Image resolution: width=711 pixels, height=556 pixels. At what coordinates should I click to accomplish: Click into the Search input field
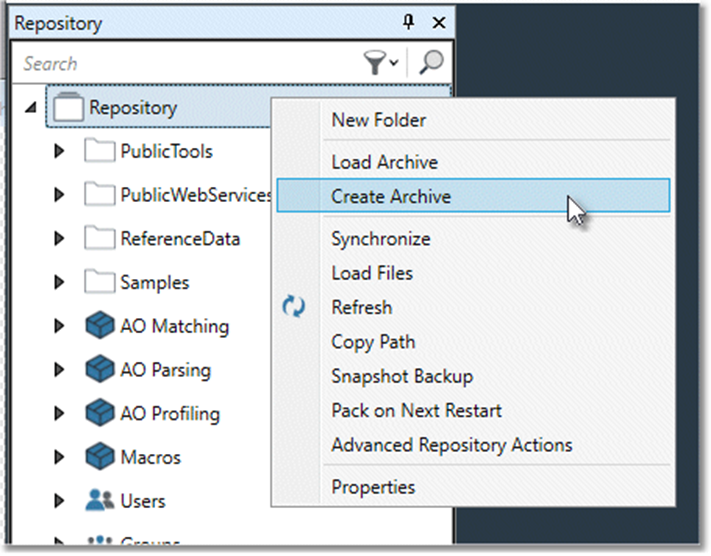[180, 63]
